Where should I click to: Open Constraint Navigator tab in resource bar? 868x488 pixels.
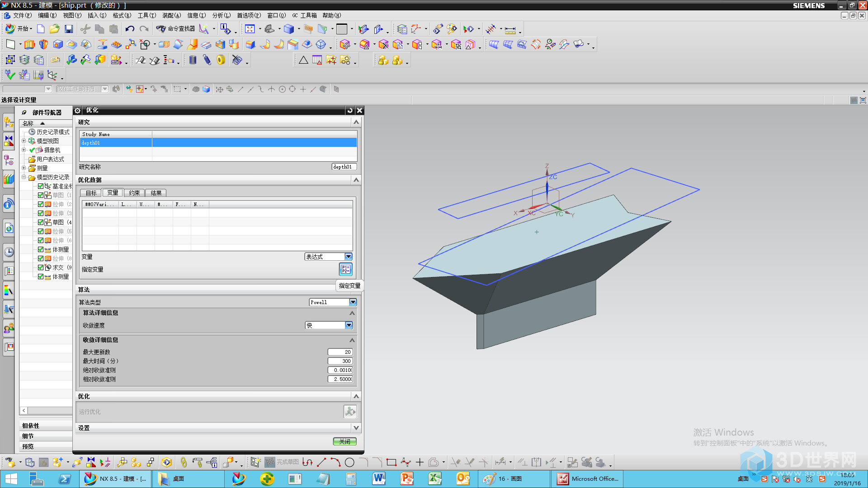tap(9, 141)
